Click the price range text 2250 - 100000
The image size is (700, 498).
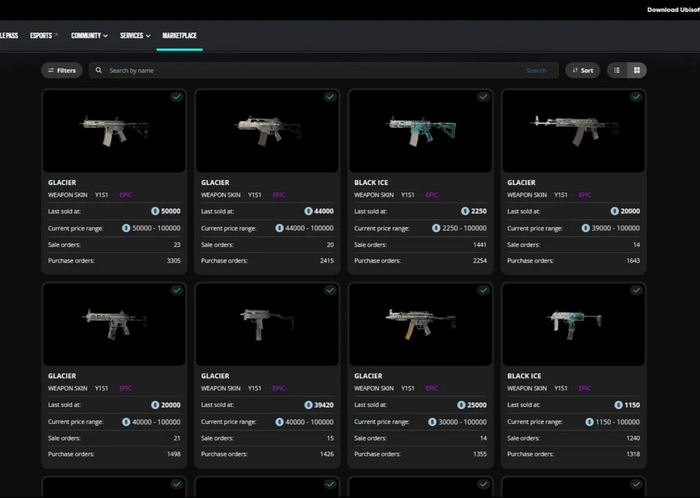(x=464, y=228)
